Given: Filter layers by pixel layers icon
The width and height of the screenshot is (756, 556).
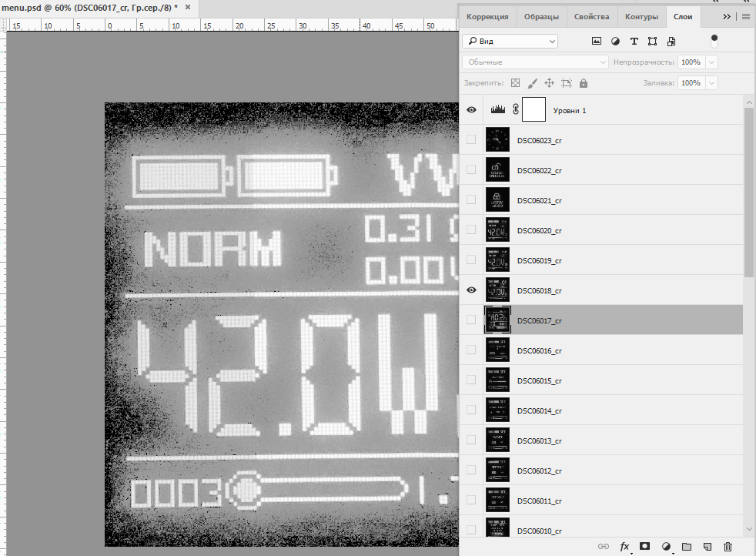Looking at the screenshot, I should [x=597, y=42].
